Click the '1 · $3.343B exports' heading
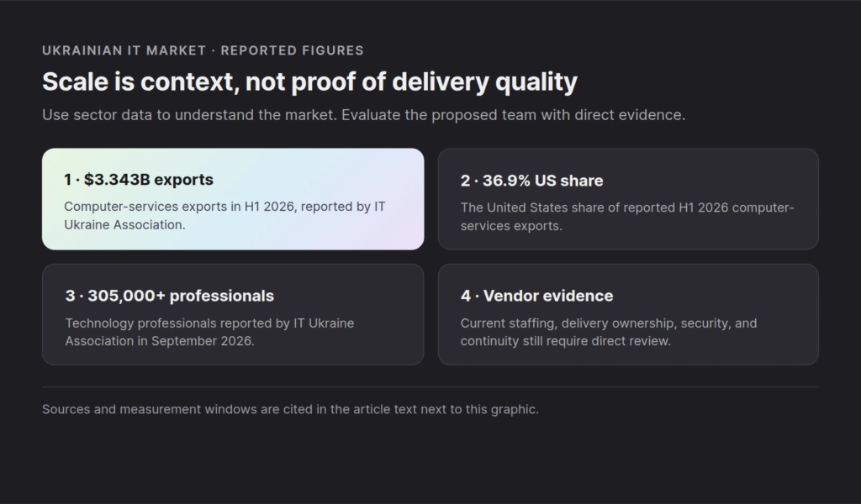861x504 pixels. click(x=139, y=180)
